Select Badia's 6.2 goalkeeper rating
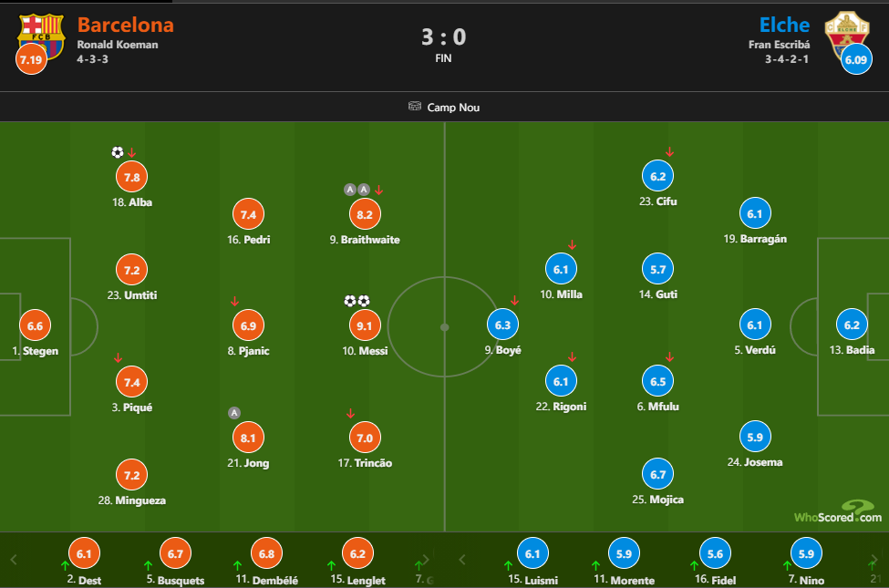Image resolution: width=889 pixels, height=588 pixels. [852, 325]
